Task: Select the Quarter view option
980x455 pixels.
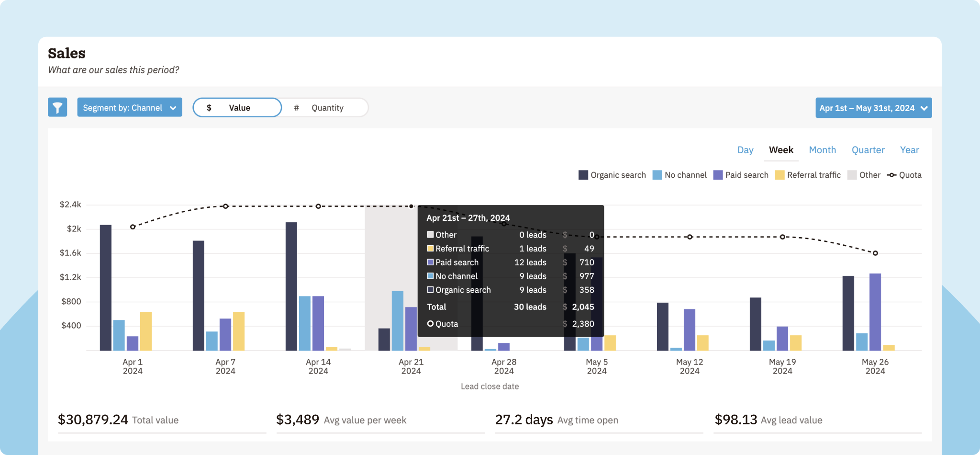Action: pyautogui.click(x=868, y=150)
